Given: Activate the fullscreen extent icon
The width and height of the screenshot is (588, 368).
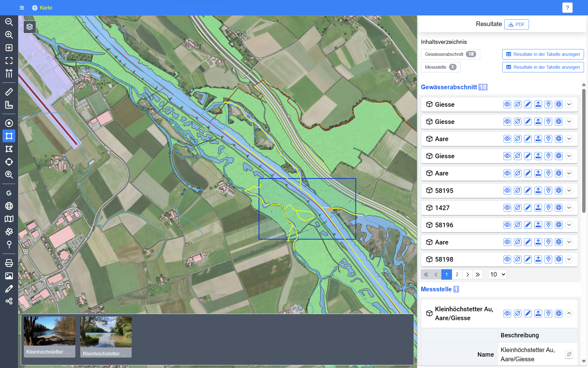Looking at the screenshot, I should click(9, 61).
